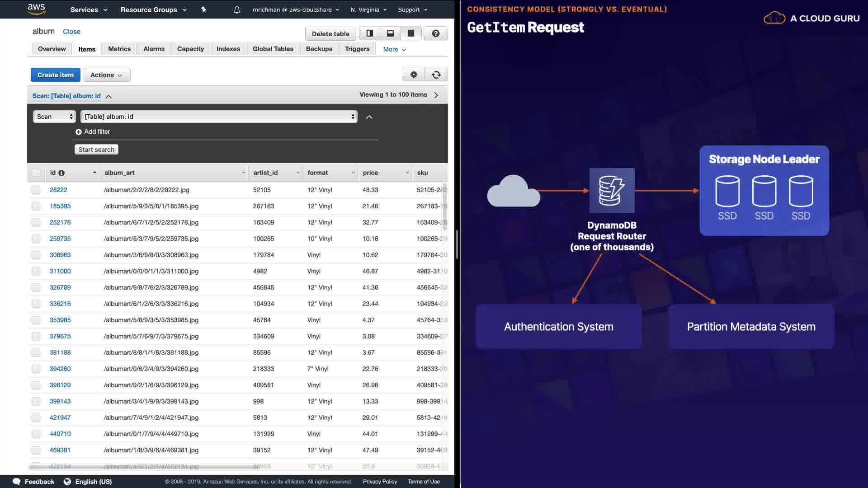Check the box for item 28222

(x=36, y=190)
